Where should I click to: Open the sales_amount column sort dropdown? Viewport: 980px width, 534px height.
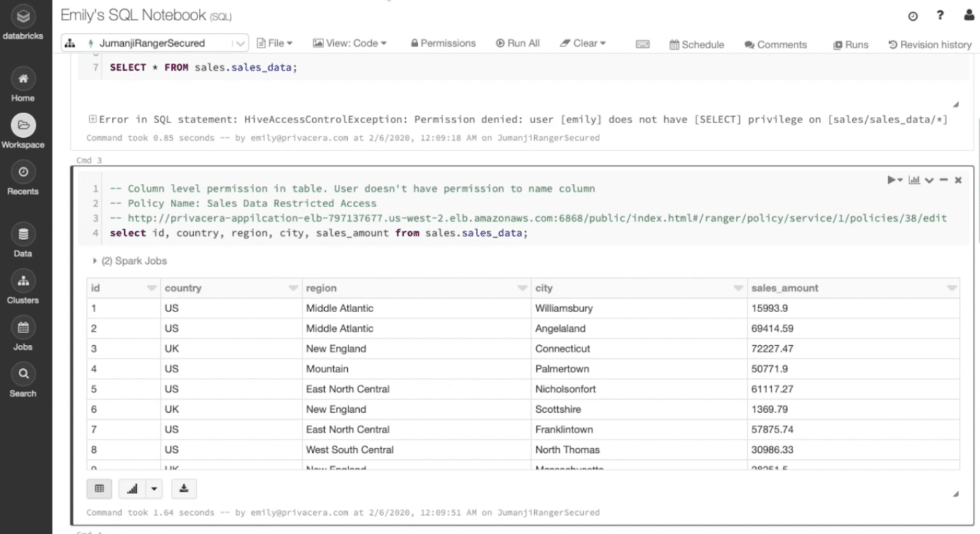[951, 288]
